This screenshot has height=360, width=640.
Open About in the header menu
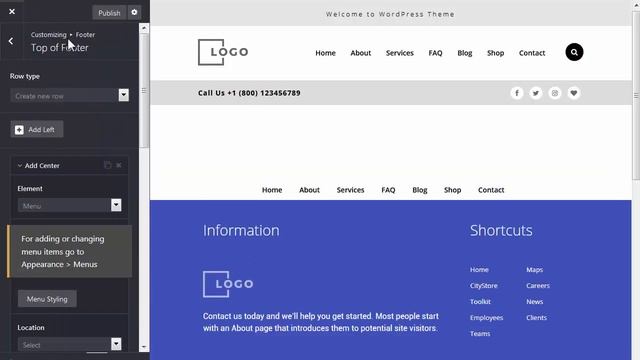tap(361, 53)
